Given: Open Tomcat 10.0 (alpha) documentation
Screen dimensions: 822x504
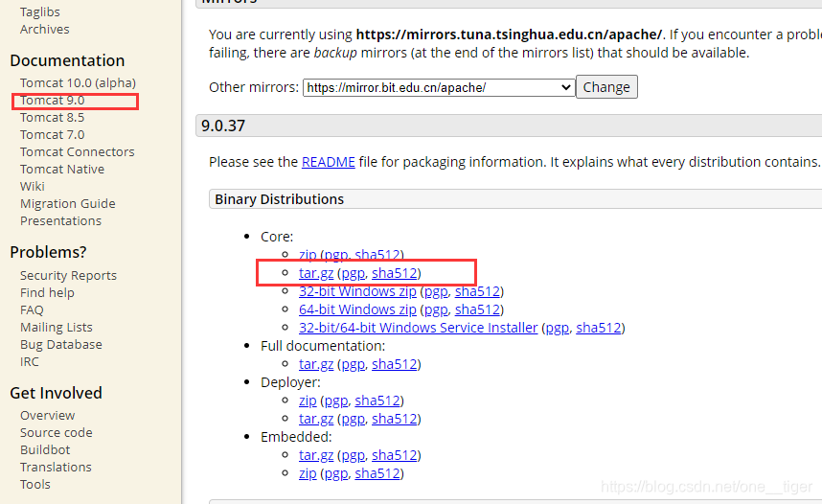Looking at the screenshot, I should tap(78, 82).
